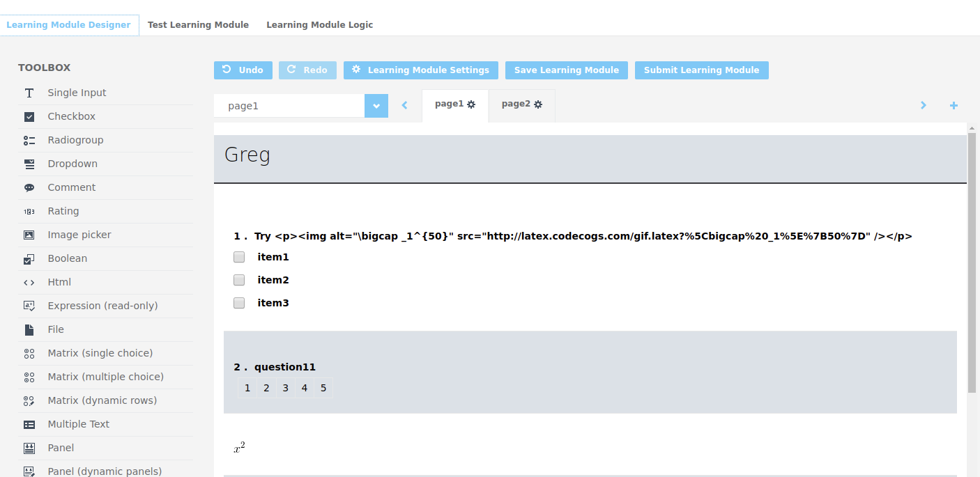The width and height of the screenshot is (980, 477).
Task: Click the page1 selector field
Action: click(x=289, y=106)
